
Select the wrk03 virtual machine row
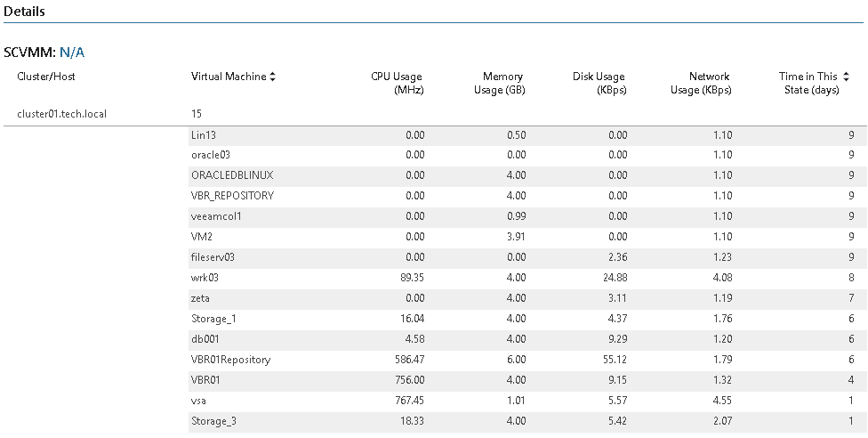[x=527, y=278]
